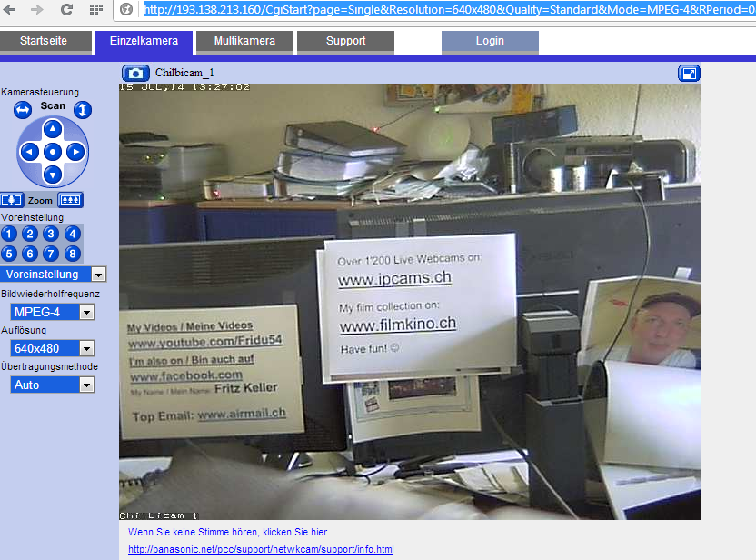Pan the camera left

(x=29, y=152)
